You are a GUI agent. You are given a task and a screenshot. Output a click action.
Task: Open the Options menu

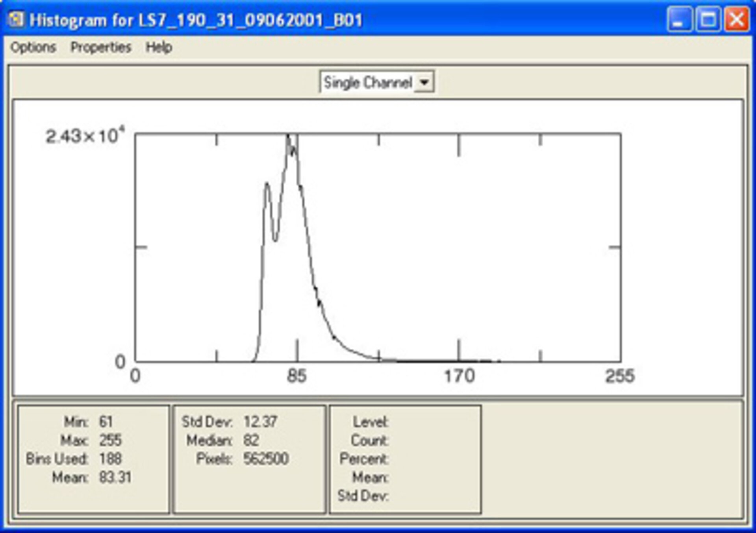tap(33, 48)
